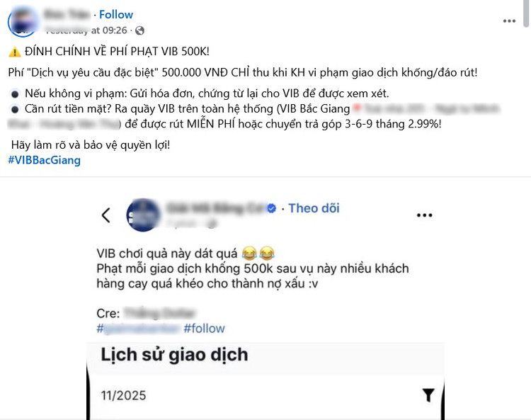Click the red location pin after VIB Bắc Giang
This screenshot has width=531, height=420.
click(356, 108)
